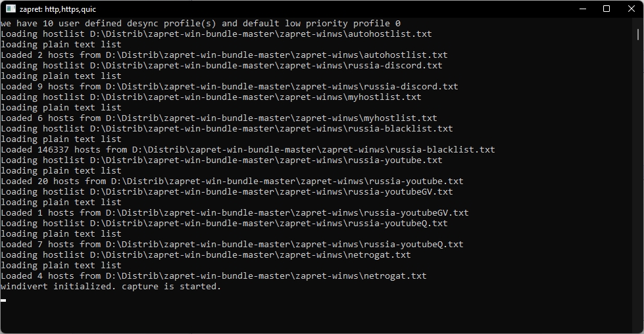The height and width of the screenshot is (334, 644).
Task: Click the "Loaded 20 hosts" russia-youtube.txt line
Action: tap(232, 181)
